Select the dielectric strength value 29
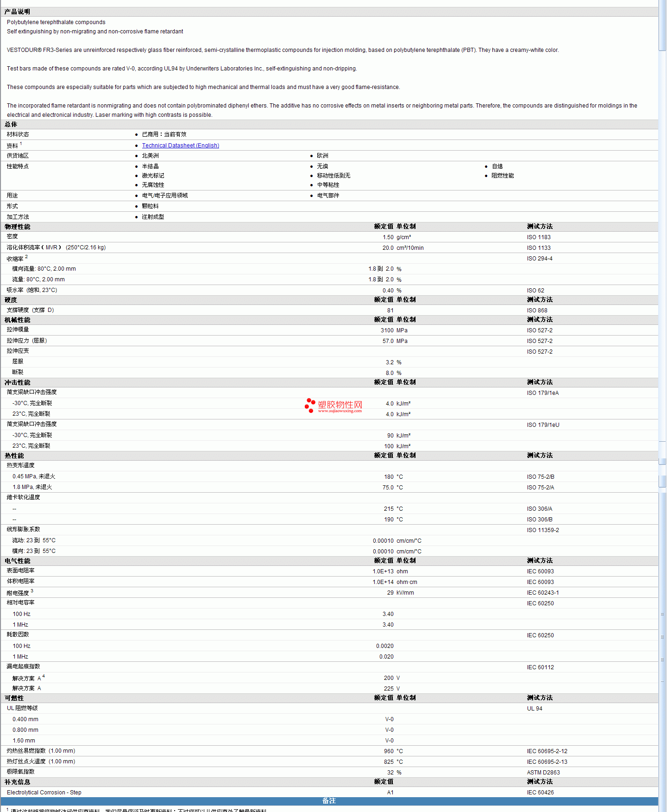Viewport: 667px width, 812px height. [390, 593]
